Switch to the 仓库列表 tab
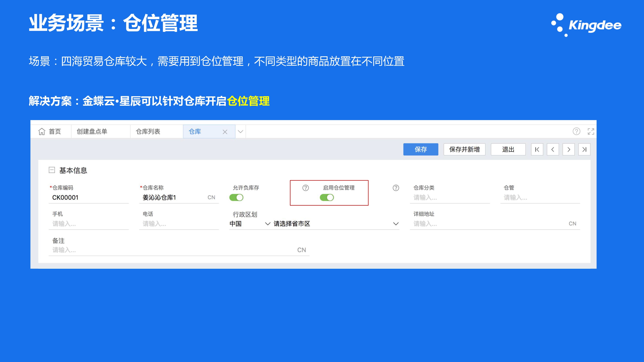This screenshot has height=362, width=644. coord(148,131)
